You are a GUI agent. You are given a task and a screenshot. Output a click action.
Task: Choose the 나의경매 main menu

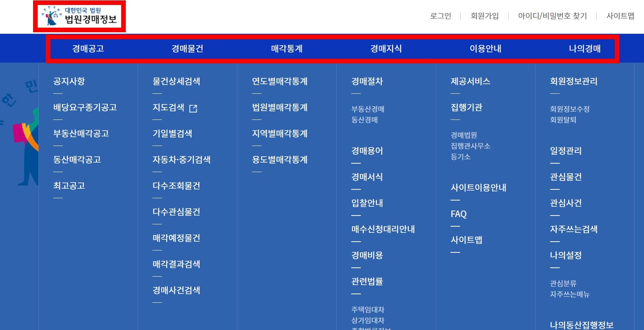585,48
